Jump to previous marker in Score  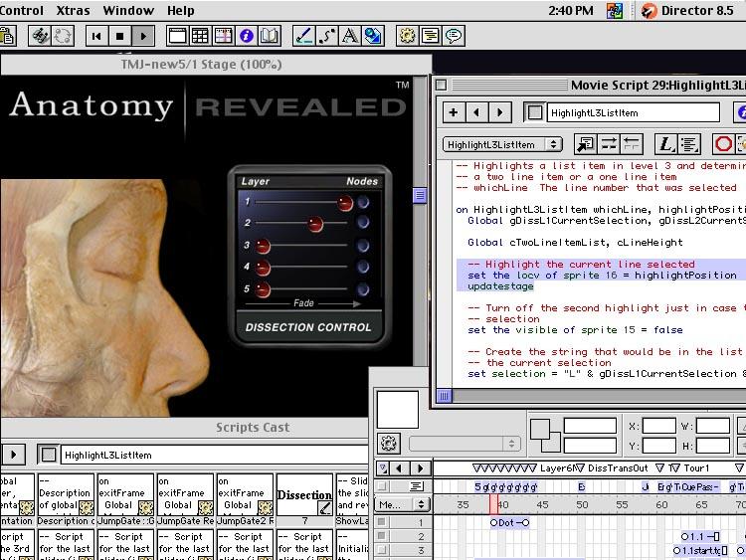[398, 468]
